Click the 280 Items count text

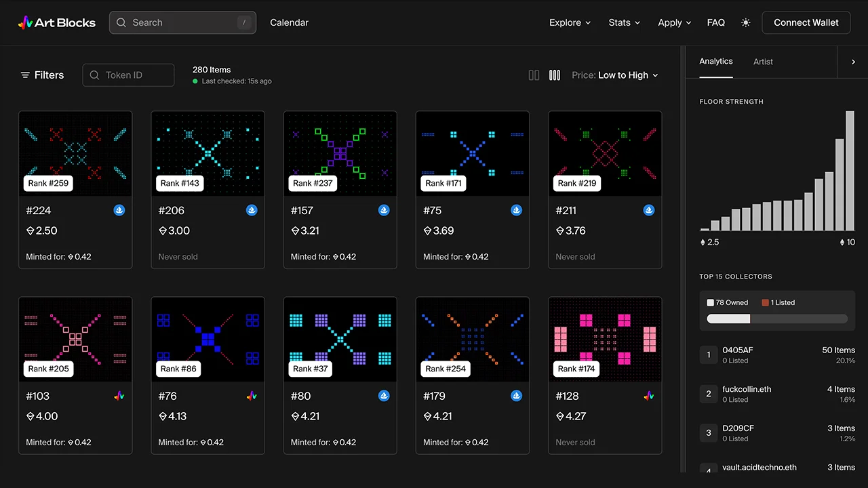(x=212, y=70)
